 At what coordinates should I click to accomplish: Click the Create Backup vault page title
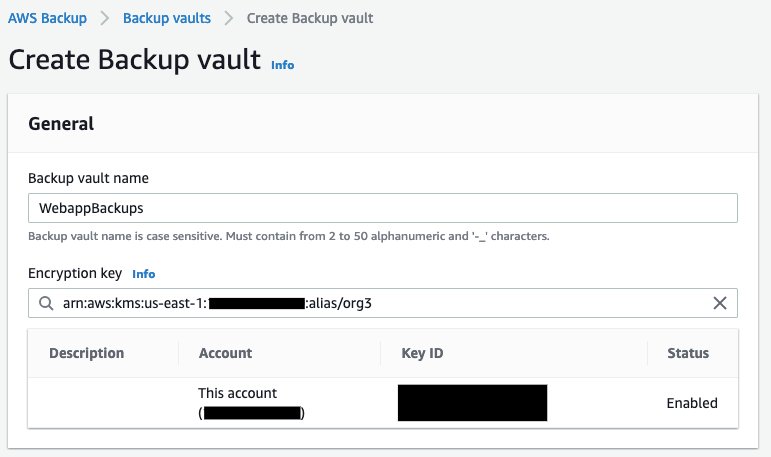pos(135,60)
